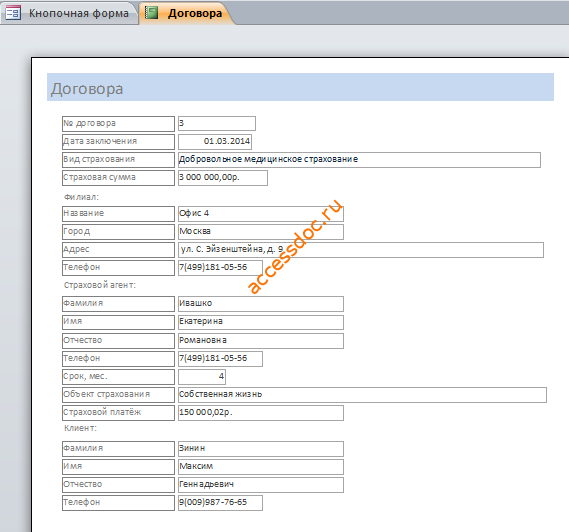Select the payment 150 000,02р. field
This screenshot has height=532, width=569.
point(261,413)
